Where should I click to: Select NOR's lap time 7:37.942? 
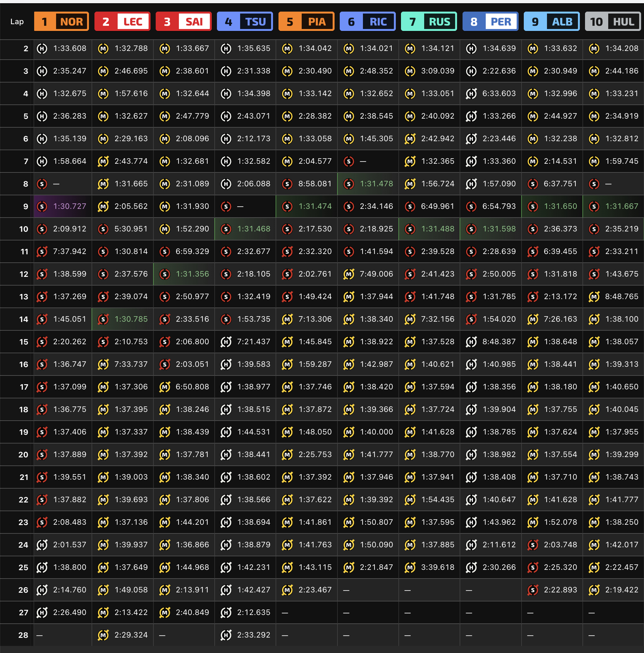(70, 251)
